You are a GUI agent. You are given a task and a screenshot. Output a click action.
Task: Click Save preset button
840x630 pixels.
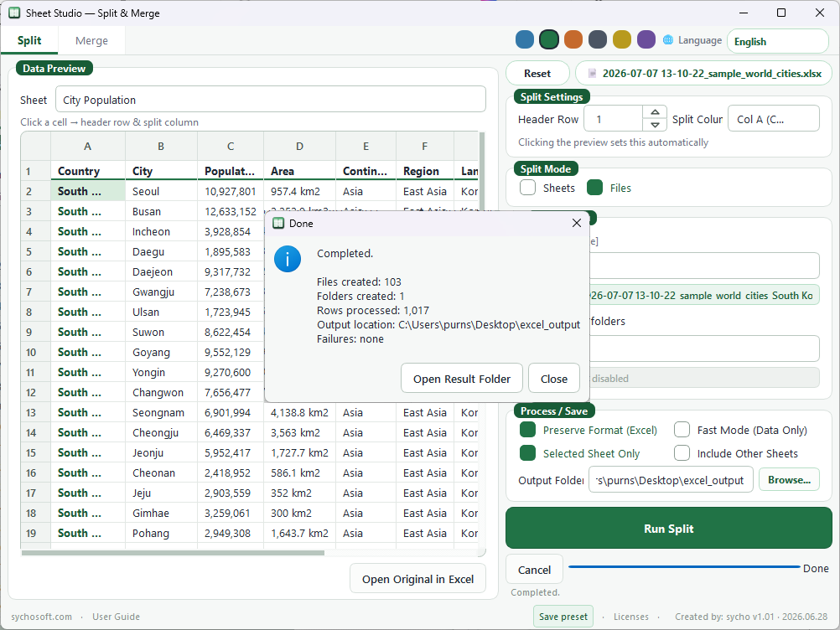coord(563,616)
